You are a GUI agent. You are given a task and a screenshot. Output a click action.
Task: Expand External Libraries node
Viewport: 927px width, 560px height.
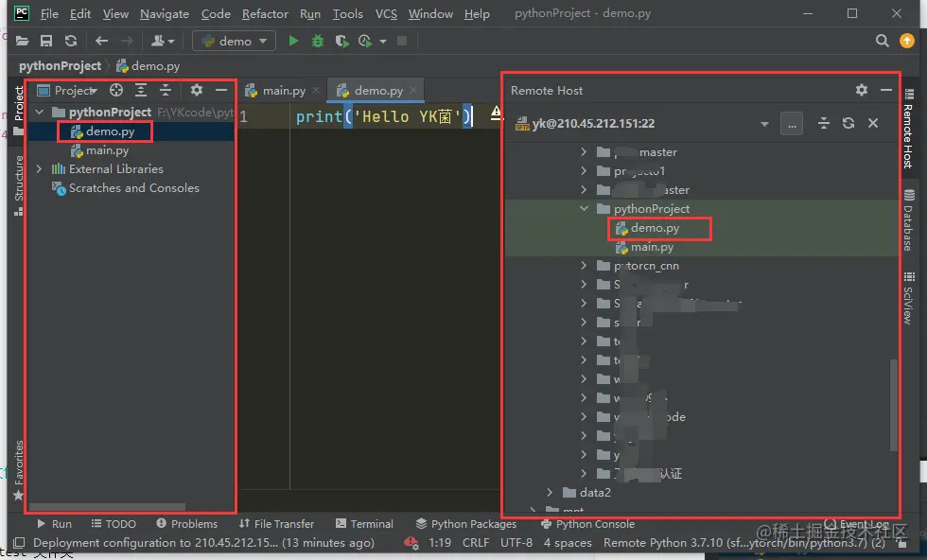tap(39, 169)
